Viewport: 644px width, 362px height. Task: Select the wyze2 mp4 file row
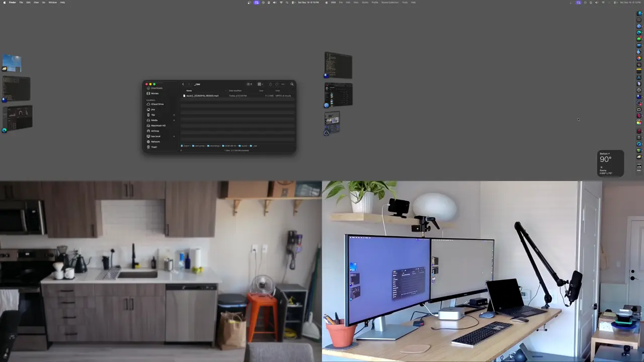coord(237,96)
